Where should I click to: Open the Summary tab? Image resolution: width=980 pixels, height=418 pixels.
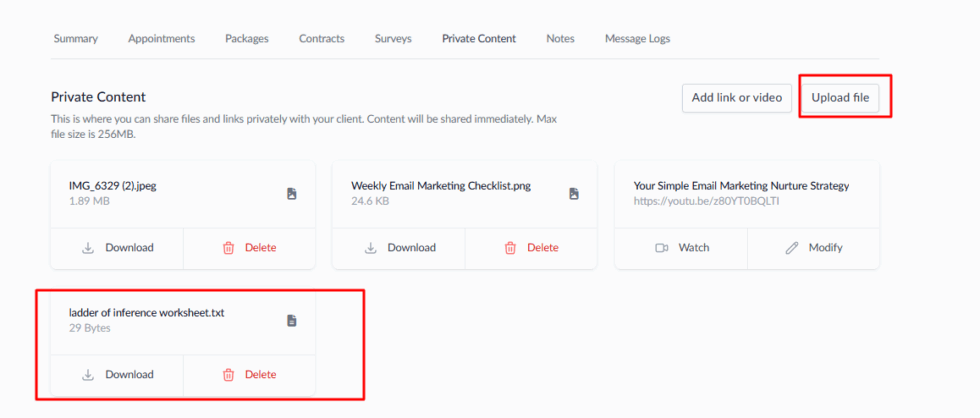click(x=76, y=39)
